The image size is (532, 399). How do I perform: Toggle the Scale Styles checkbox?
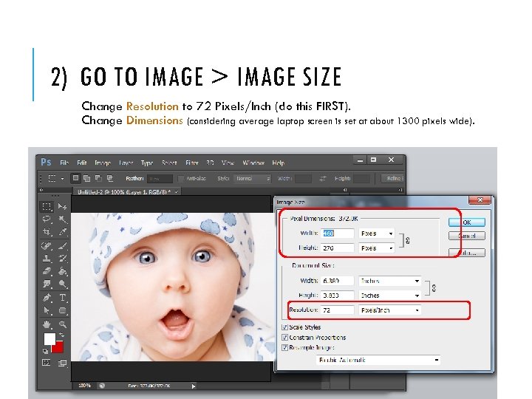pyautogui.click(x=284, y=327)
